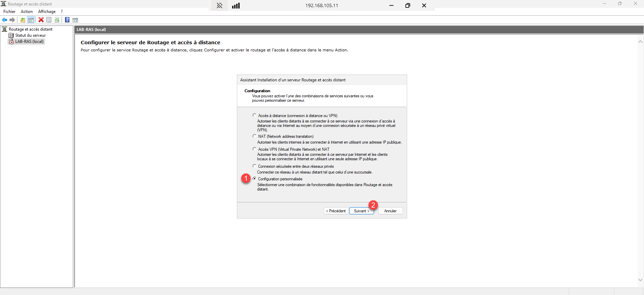Choose Accès VPN et NAT radio button
The width and height of the screenshot is (644, 295).
tap(254, 149)
